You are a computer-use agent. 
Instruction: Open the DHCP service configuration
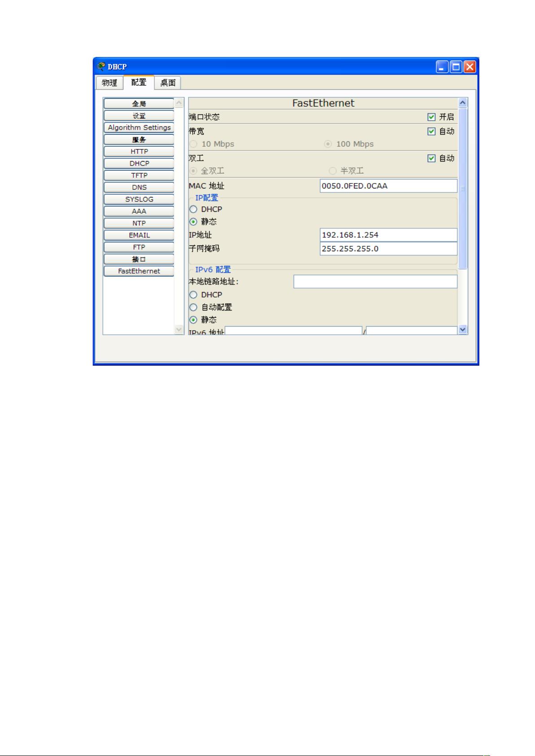(x=139, y=163)
